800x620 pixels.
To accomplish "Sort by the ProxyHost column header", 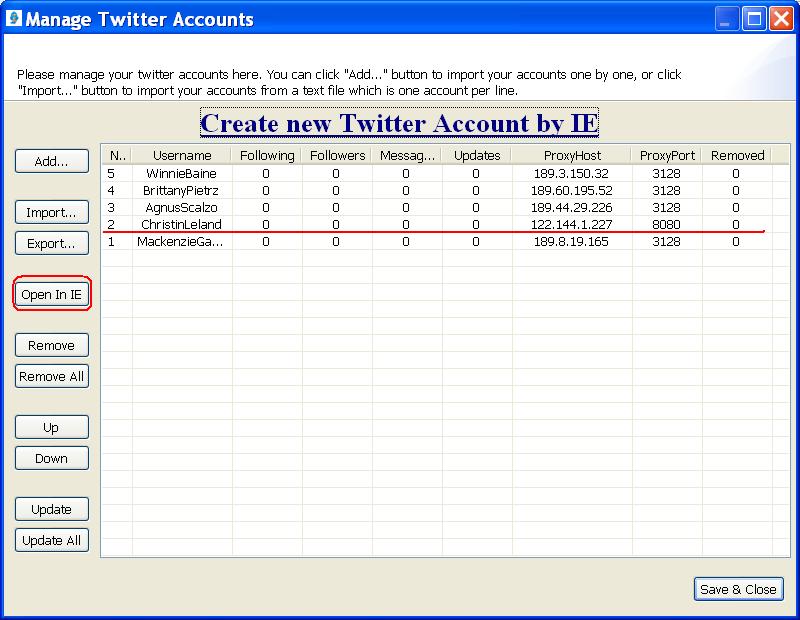I will click(572, 155).
